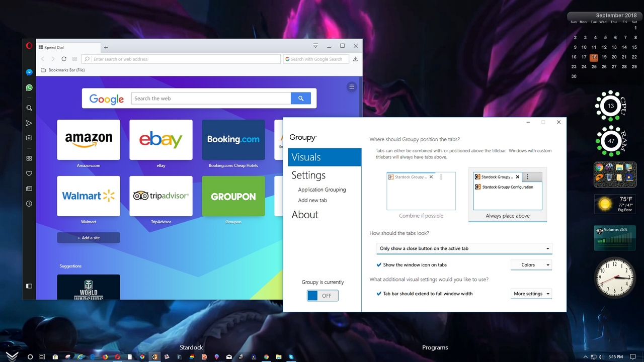This screenshot has height=362, width=644.
Task: Reload the page in Opera
Action: (64, 59)
